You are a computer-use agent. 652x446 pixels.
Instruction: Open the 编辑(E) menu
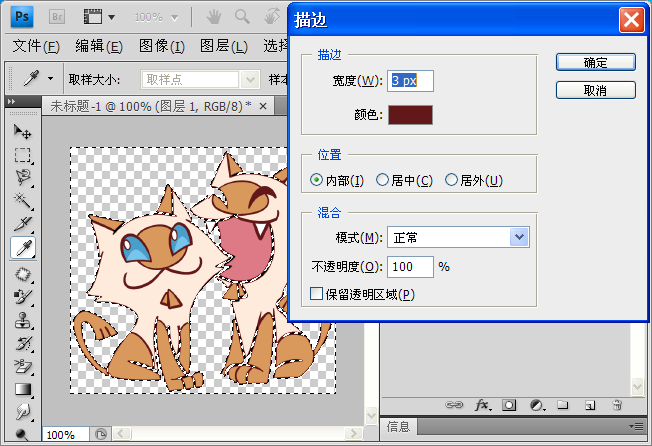pos(99,46)
